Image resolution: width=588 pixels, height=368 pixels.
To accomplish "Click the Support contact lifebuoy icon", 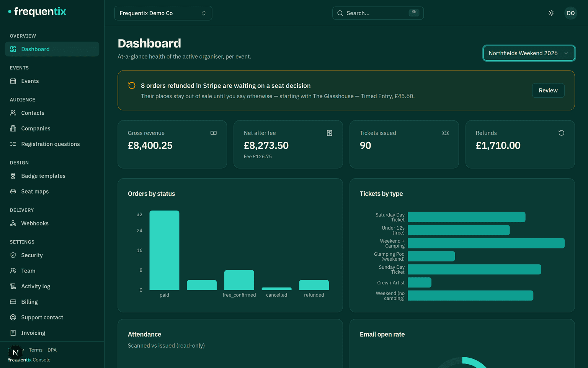I will coord(13,317).
